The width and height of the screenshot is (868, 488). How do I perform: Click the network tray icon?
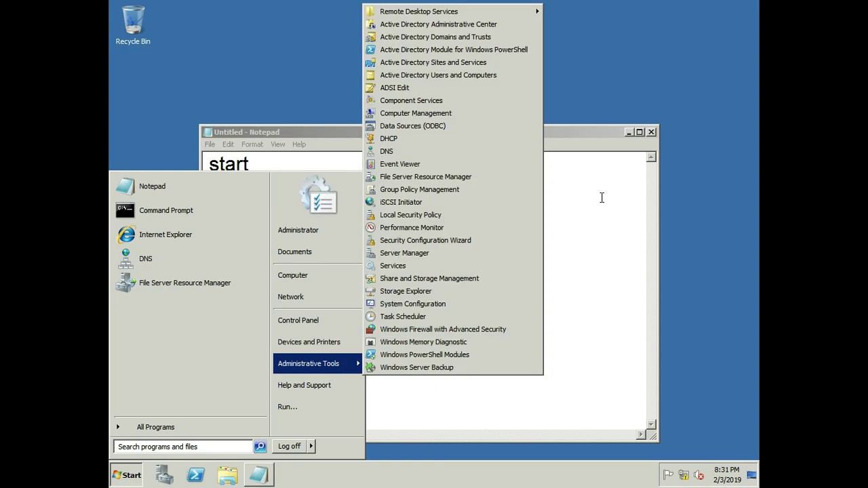[684, 475]
